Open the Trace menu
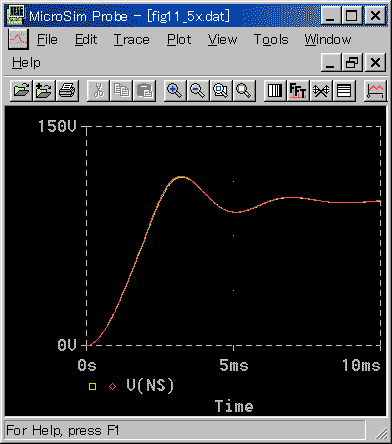This screenshot has width=392, height=444. click(x=131, y=40)
